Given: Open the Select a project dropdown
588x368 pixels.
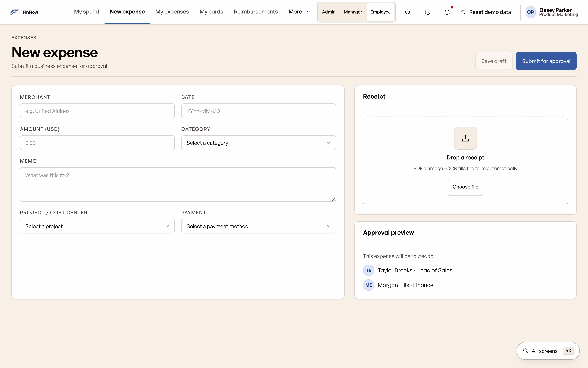Looking at the screenshot, I should tap(97, 226).
